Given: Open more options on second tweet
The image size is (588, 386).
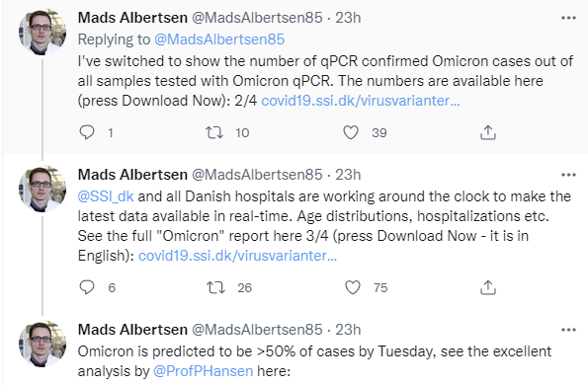Looking at the screenshot, I should [x=568, y=175].
